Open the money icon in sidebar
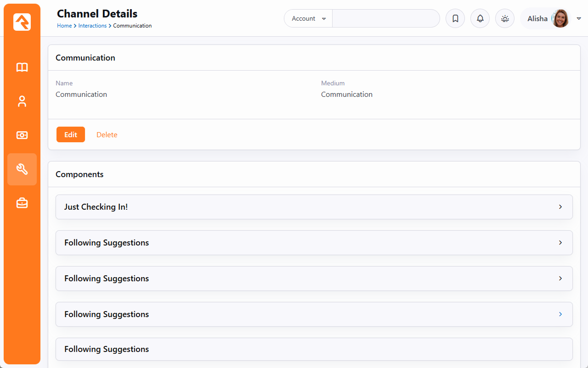The height and width of the screenshot is (368, 588). [22, 135]
